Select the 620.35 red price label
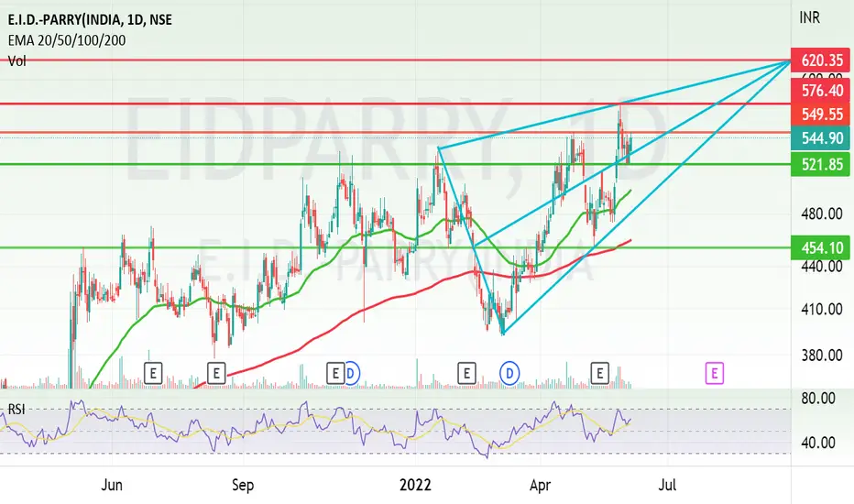 click(x=820, y=60)
